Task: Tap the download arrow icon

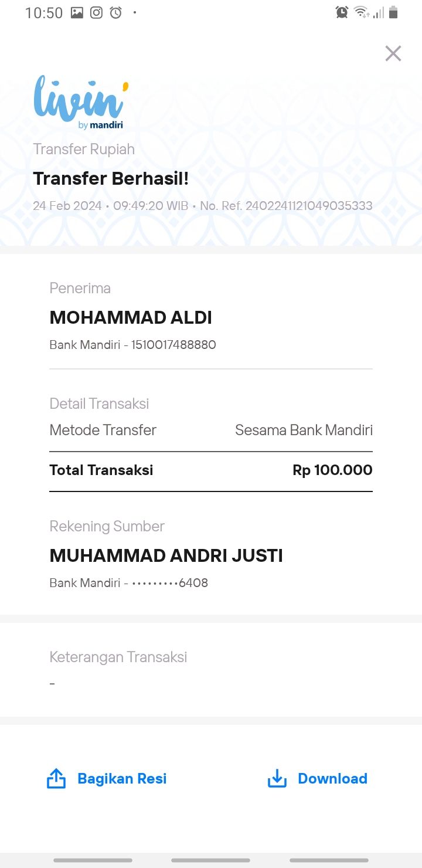Action: point(277,779)
